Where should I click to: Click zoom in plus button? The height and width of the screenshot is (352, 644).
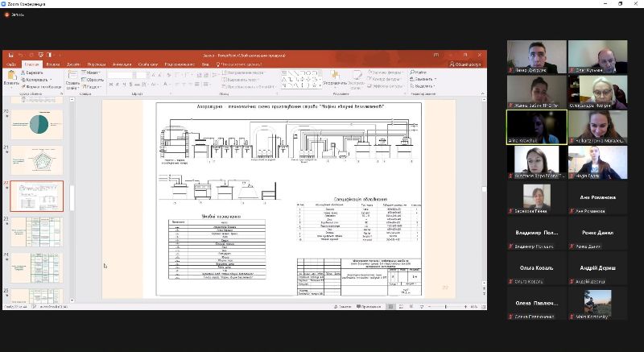(465, 307)
